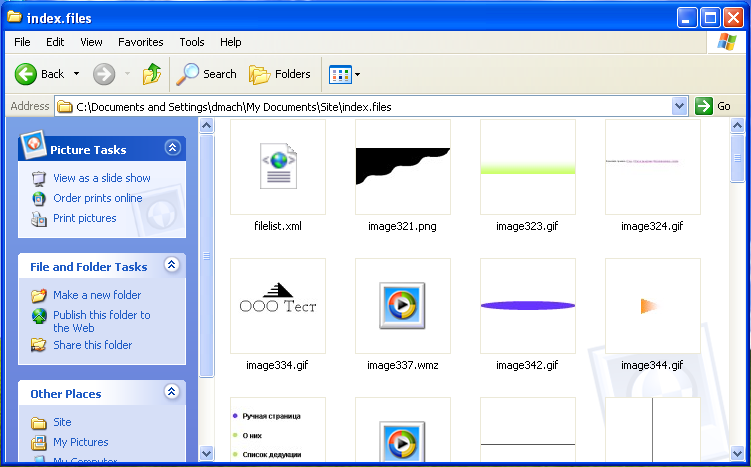
Task: Select the filelist.xml file icon
Action: pyautogui.click(x=277, y=167)
